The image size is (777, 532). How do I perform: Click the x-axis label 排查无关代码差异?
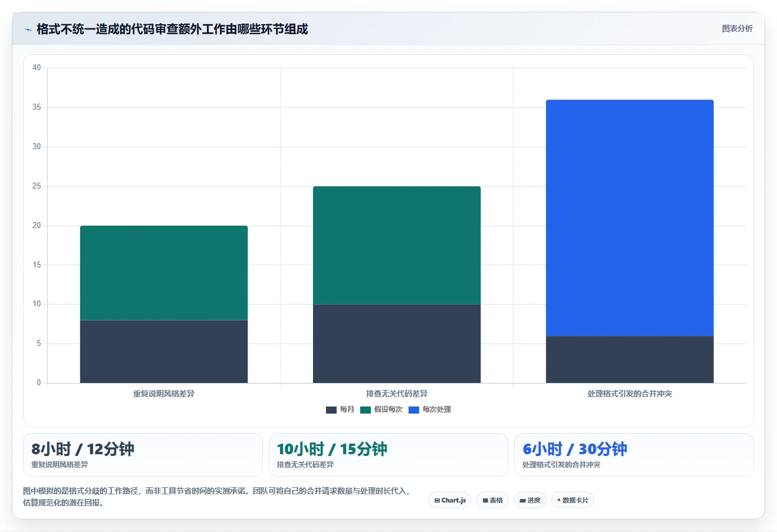[397, 394]
